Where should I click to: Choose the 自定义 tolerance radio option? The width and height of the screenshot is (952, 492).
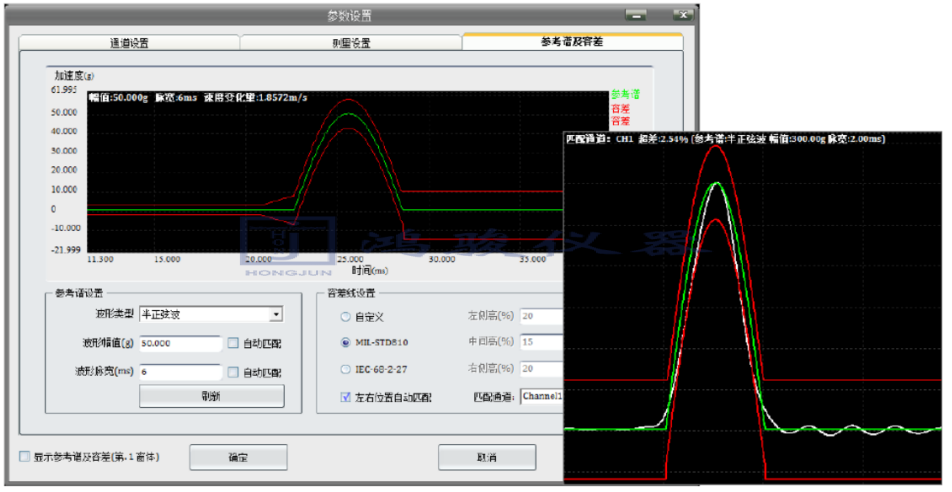(x=346, y=317)
